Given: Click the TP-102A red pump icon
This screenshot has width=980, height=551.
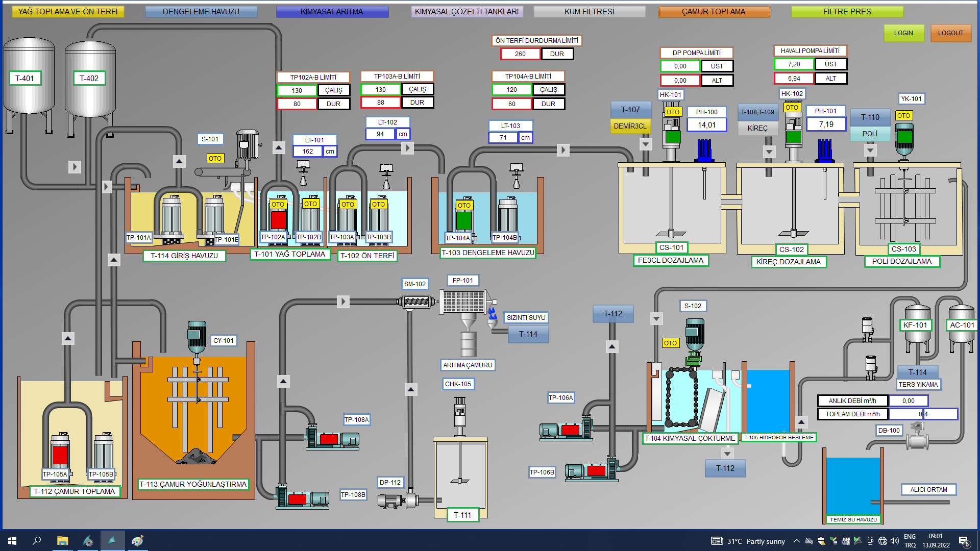Looking at the screenshot, I should pos(278,220).
